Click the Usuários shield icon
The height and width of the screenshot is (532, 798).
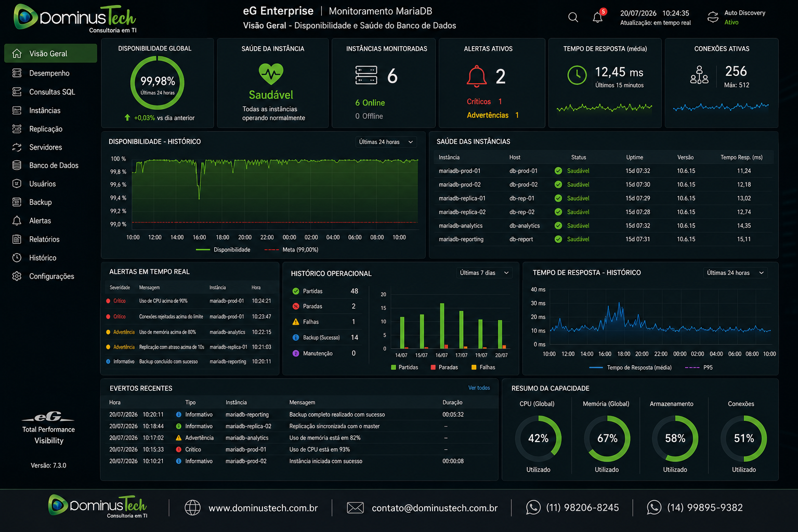tap(17, 184)
